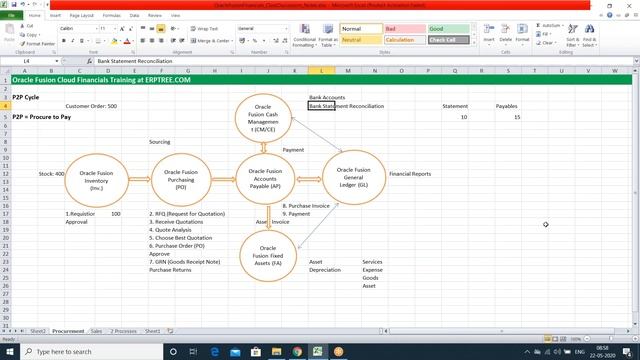The height and width of the screenshot is (360, 640).
Task: Apply Percent Style
Action: click(x=255, y=41)
